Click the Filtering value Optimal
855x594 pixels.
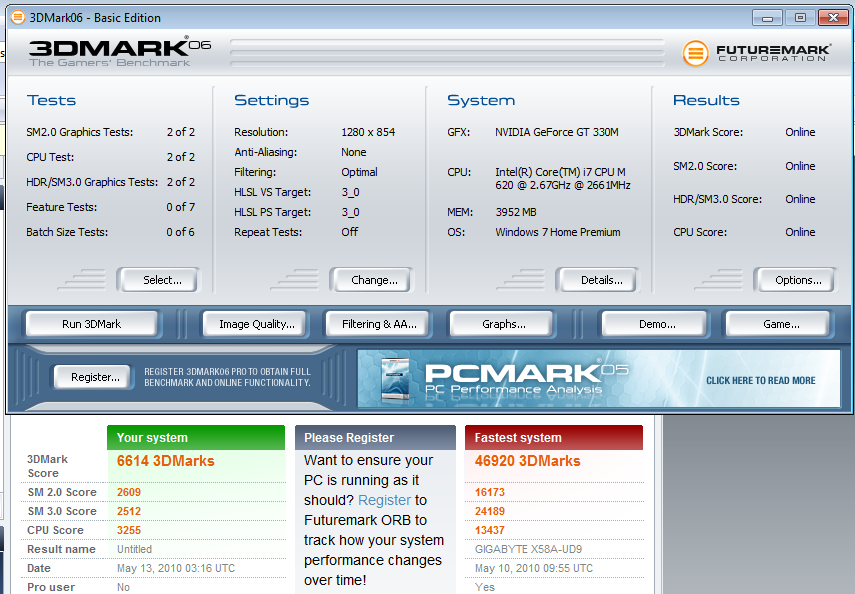[359, 172]
